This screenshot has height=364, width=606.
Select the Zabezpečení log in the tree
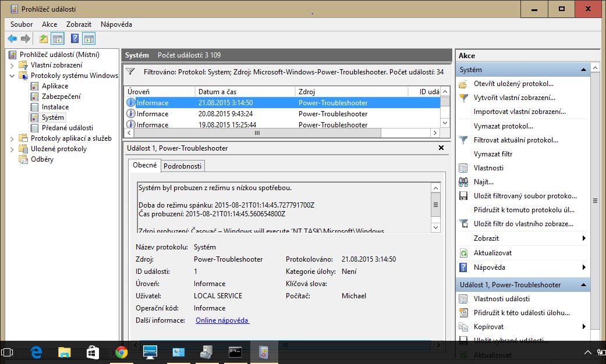[x=61, y=97]
